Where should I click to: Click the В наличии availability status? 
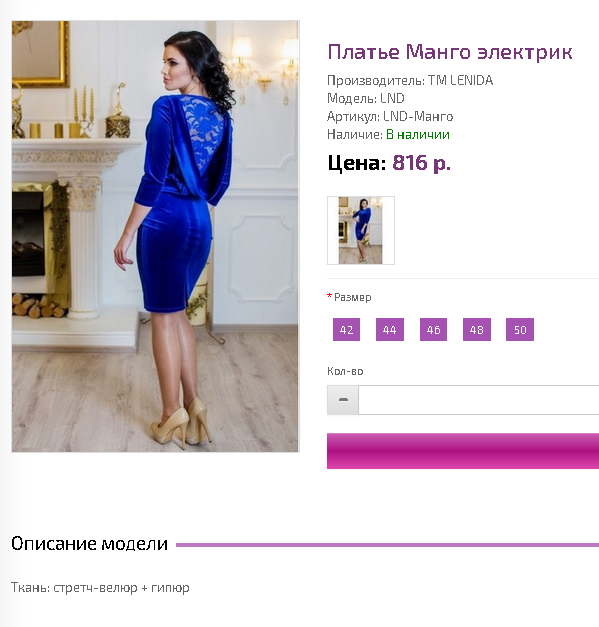[x=418, y=134]
